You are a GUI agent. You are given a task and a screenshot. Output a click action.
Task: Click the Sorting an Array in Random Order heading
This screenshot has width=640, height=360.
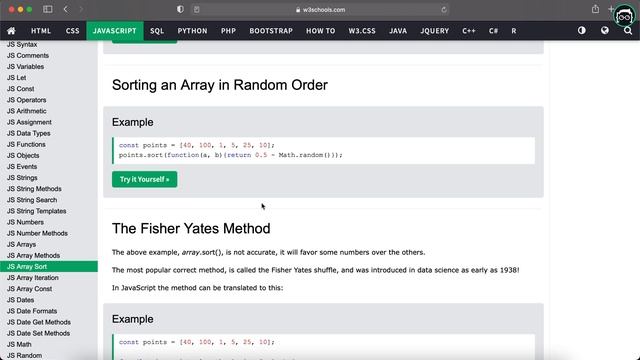[220, 85]
